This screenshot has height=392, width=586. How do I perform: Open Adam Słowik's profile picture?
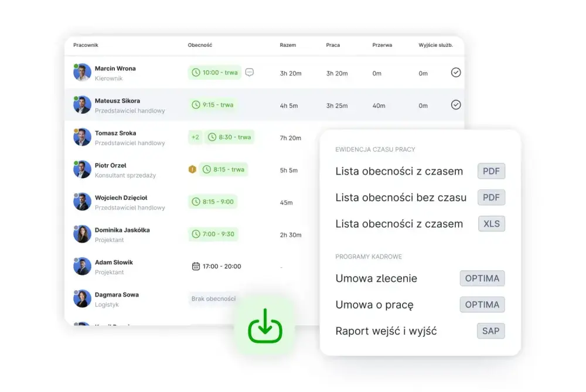pos(82,266)
